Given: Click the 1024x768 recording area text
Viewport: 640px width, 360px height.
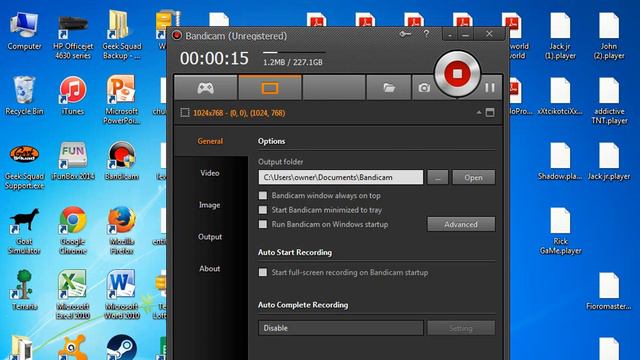Looking at the screenshot, I should 239,113.
